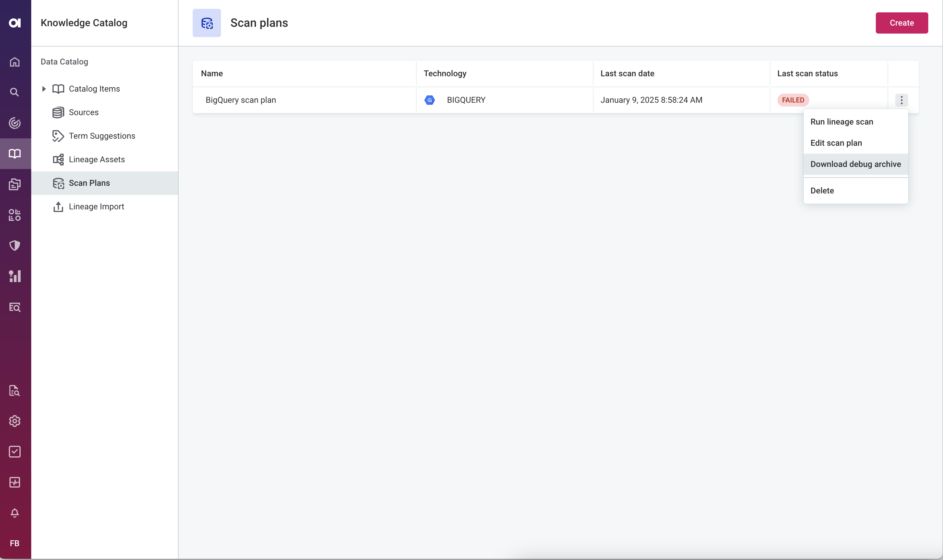Click the Term Suggestions sidebar item
The width and height of the screenshot is (943, 560).
[102, 136]
